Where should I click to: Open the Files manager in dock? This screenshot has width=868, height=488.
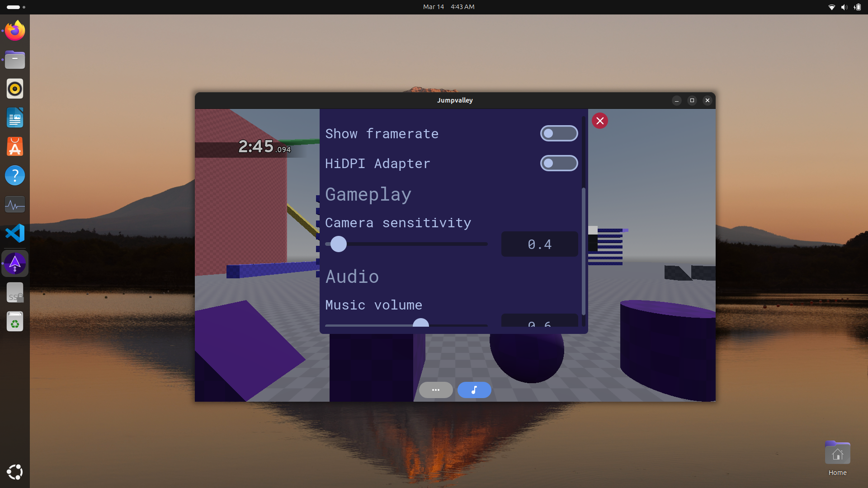pos(15,60)
